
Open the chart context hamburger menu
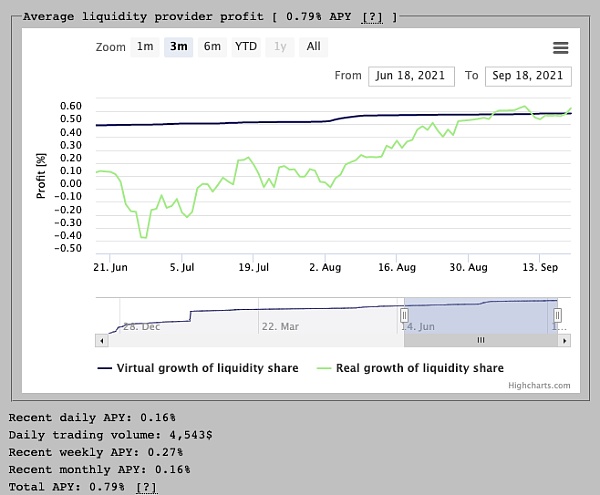(560, 48)
